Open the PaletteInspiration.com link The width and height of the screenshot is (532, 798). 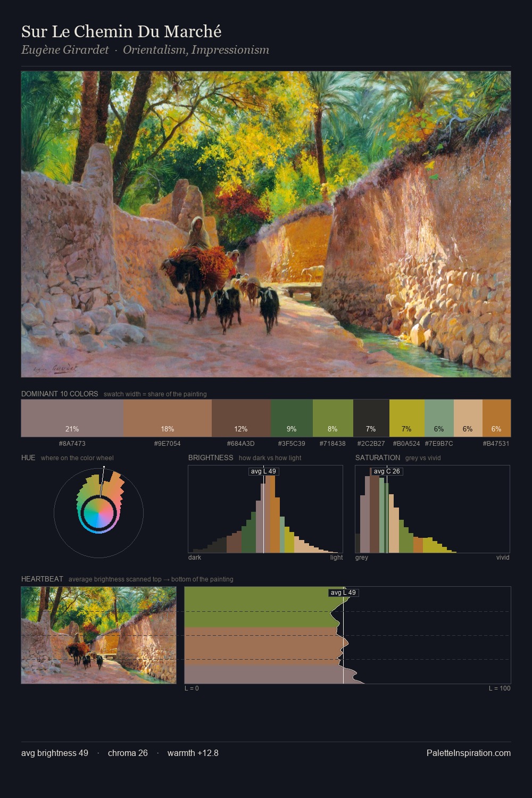[469, 753]
